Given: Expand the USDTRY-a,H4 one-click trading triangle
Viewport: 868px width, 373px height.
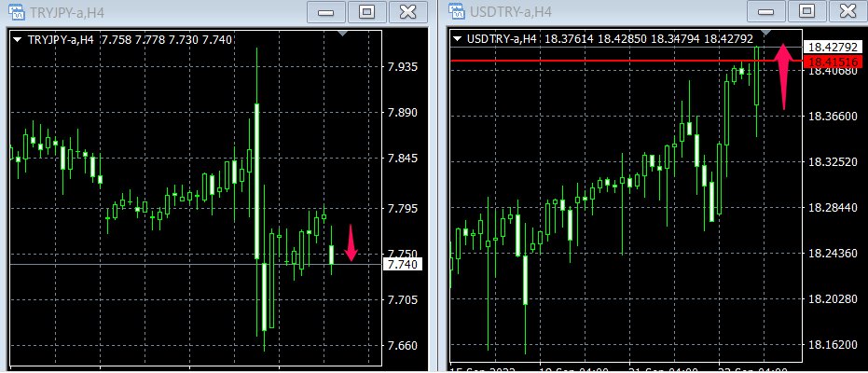Looking at the screenshot, I should [458, 39].
